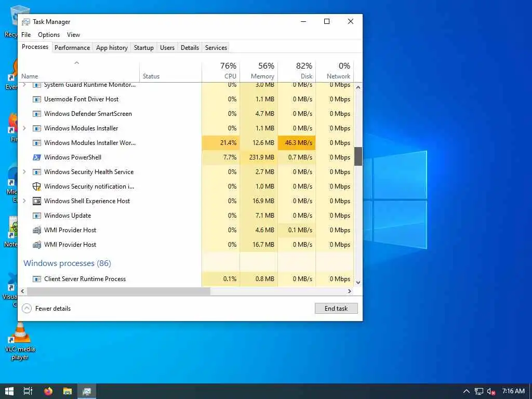Viewport: 532px width, 399px height.
Task: Select the Windows Update process name
Action: click(68, 216)
